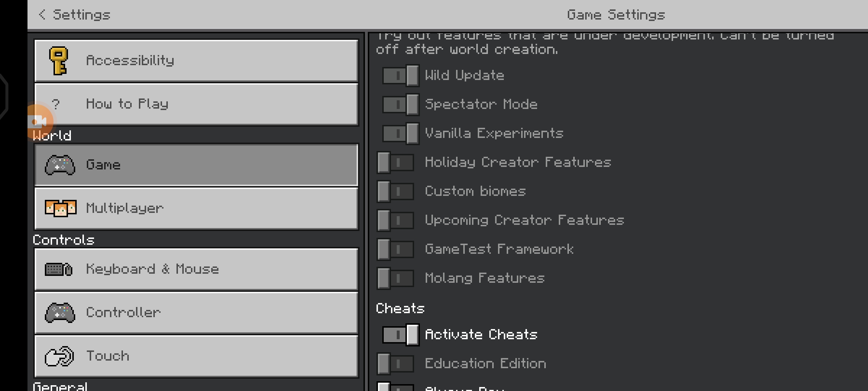This screenshot has width=868, height=391.
Task: Enable the Education Edition toggle
Action: pos(395,363)
